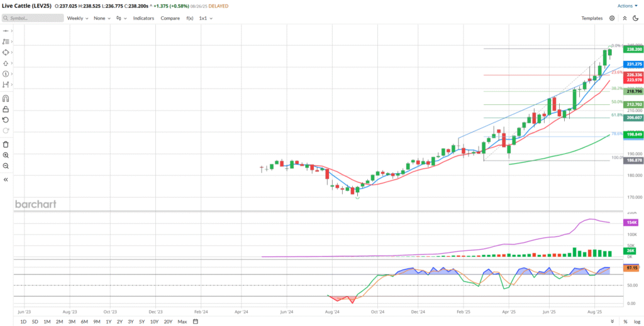
Task: Select the 1Y time range
Action: 109,322
